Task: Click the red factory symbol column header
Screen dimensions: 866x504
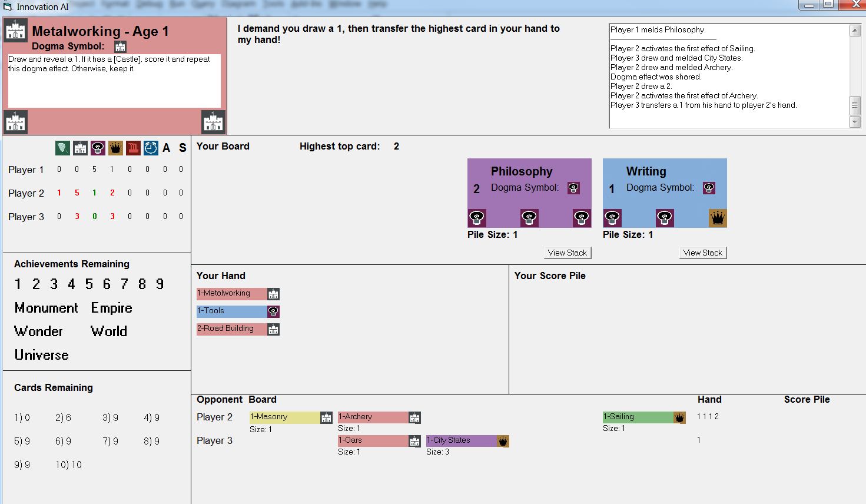Action: [133, 148]
